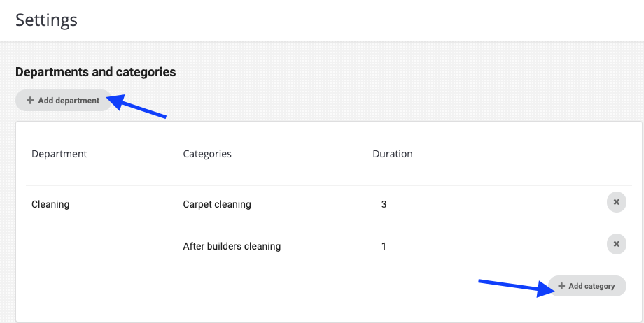Click empty space in the Settings header bar
The image size is (644, 323).
click(350, 20)
